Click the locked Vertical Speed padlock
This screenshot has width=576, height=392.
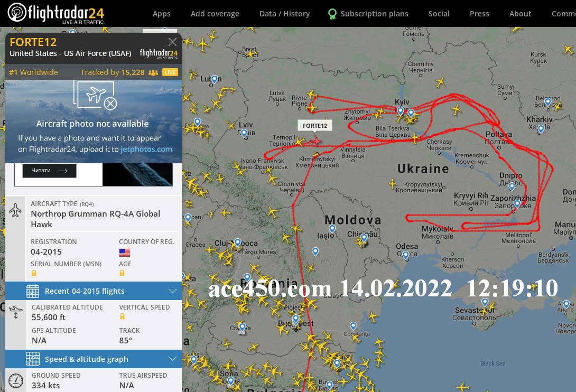tap(122, 316)
